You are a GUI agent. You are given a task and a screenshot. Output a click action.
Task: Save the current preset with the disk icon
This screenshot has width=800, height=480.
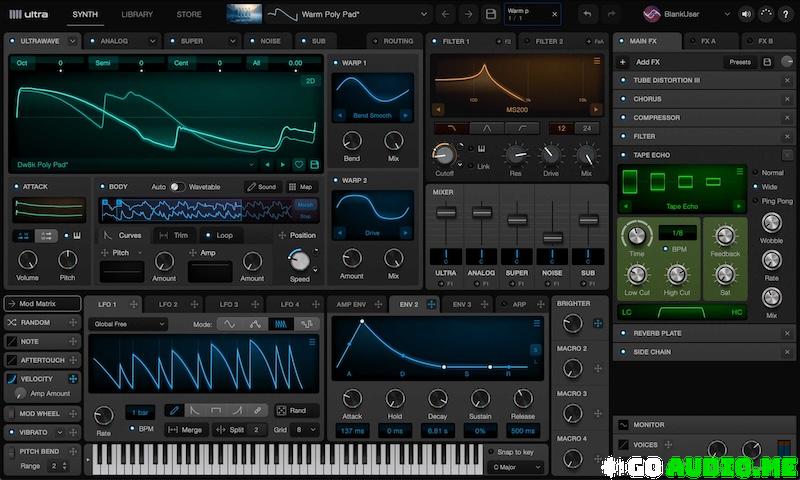pyautogui.click(x=490, y=14)
